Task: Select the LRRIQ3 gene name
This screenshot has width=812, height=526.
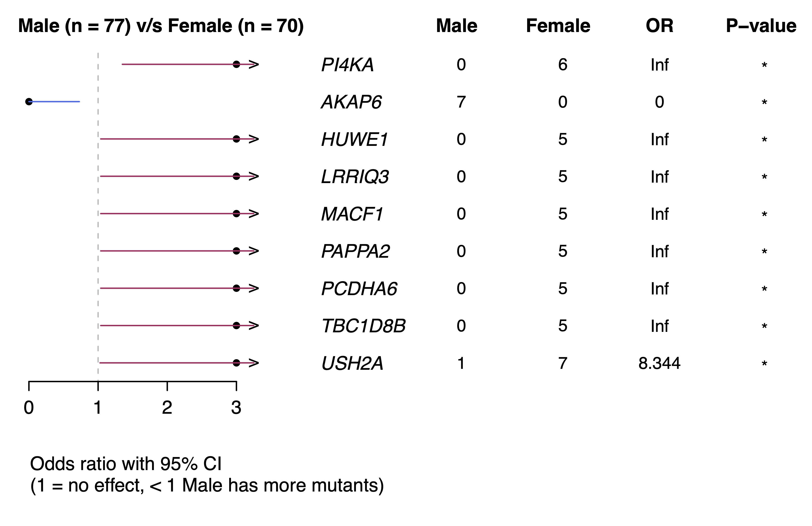Action: 355,177
